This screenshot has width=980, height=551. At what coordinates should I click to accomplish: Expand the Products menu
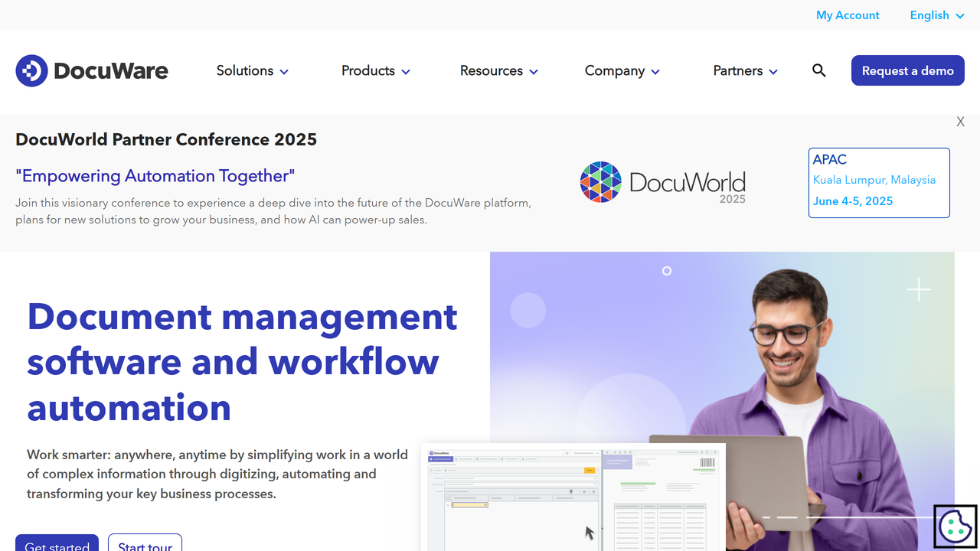click(376, 70)
